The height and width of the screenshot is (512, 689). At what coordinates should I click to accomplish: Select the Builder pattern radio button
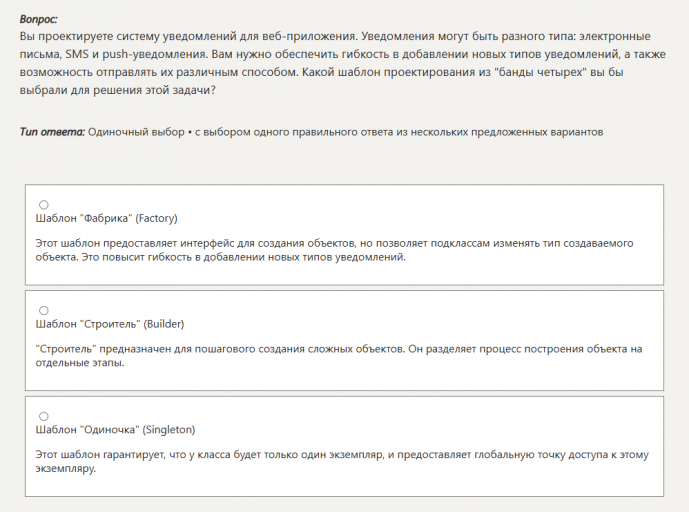(x=43, y=310)
